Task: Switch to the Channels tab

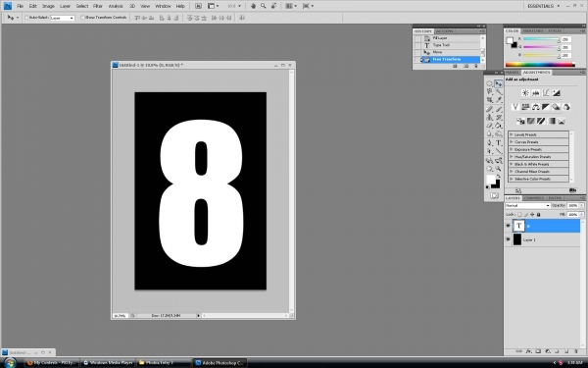Action: point(534,198)
